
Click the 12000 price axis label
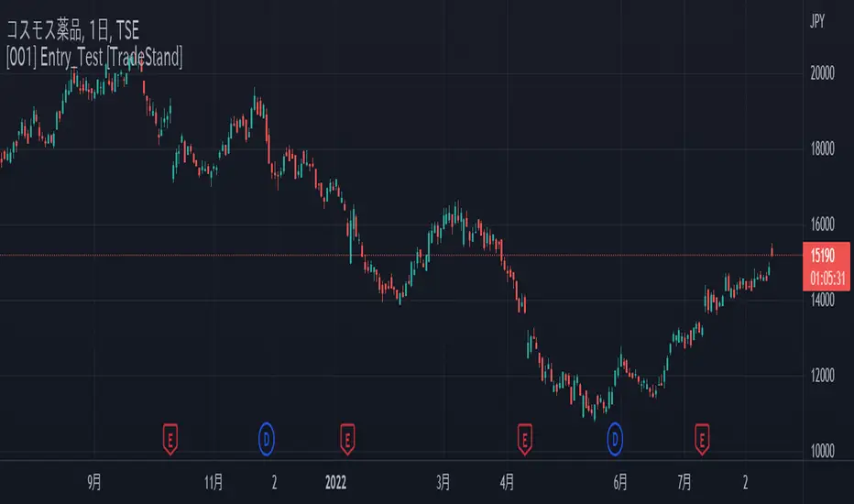[x=822, y=376]
